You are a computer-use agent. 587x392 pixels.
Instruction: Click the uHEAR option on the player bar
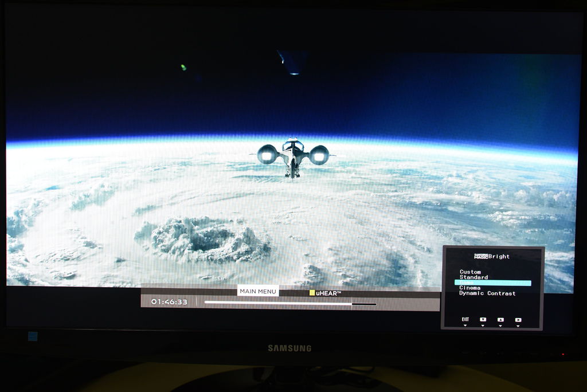click(x=328, y=293)
